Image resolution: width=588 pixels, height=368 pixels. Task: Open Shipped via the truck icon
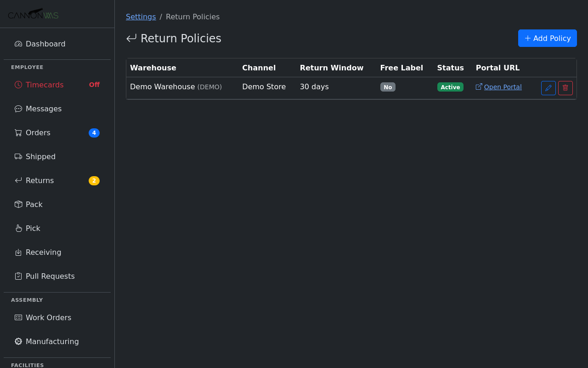[17, 156]
